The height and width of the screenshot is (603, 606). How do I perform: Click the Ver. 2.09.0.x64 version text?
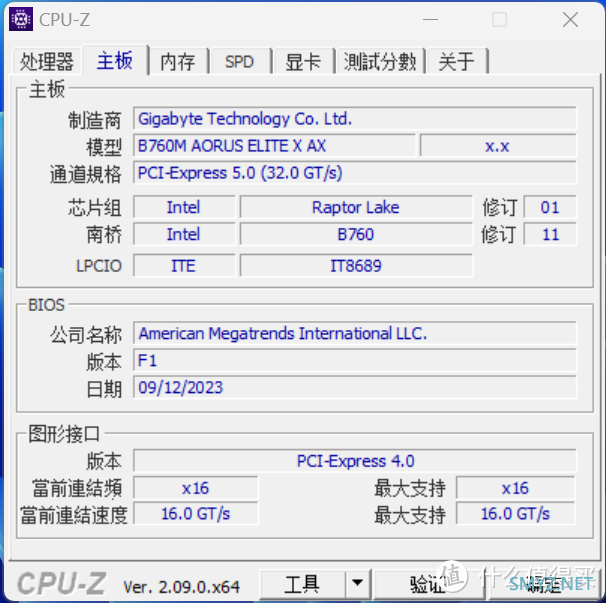tap(181, 587)
